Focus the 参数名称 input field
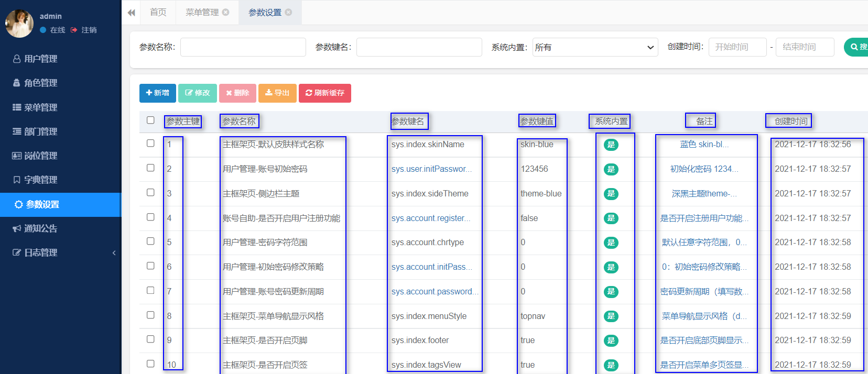Screen dimensions: 868x374 (243, 47)
